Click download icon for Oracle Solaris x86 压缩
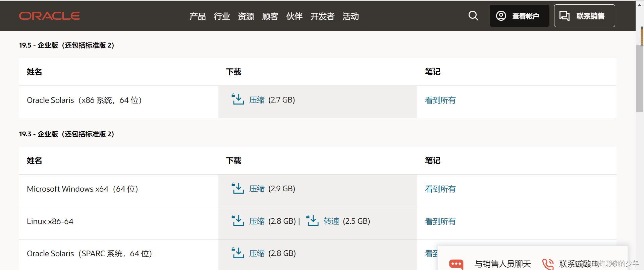Viewport: 644px width, 270px height. click(238, 99)
